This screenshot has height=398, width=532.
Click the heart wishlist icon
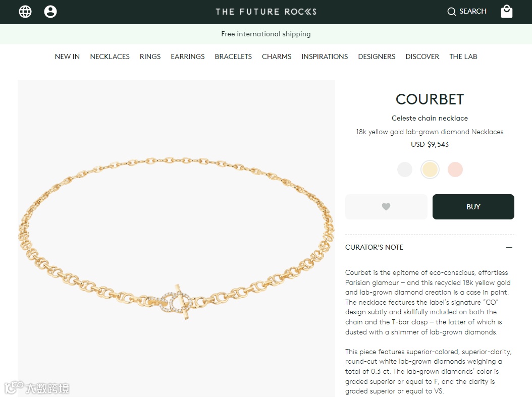386,206
